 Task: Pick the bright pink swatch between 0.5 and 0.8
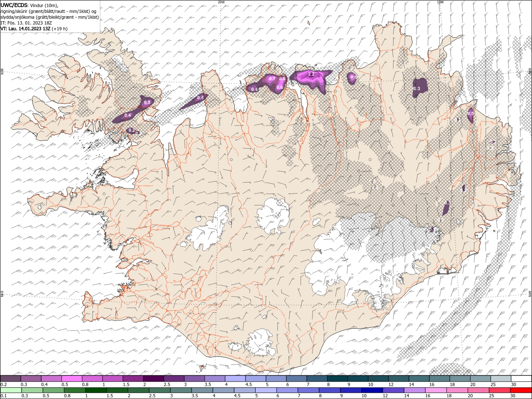72,379
